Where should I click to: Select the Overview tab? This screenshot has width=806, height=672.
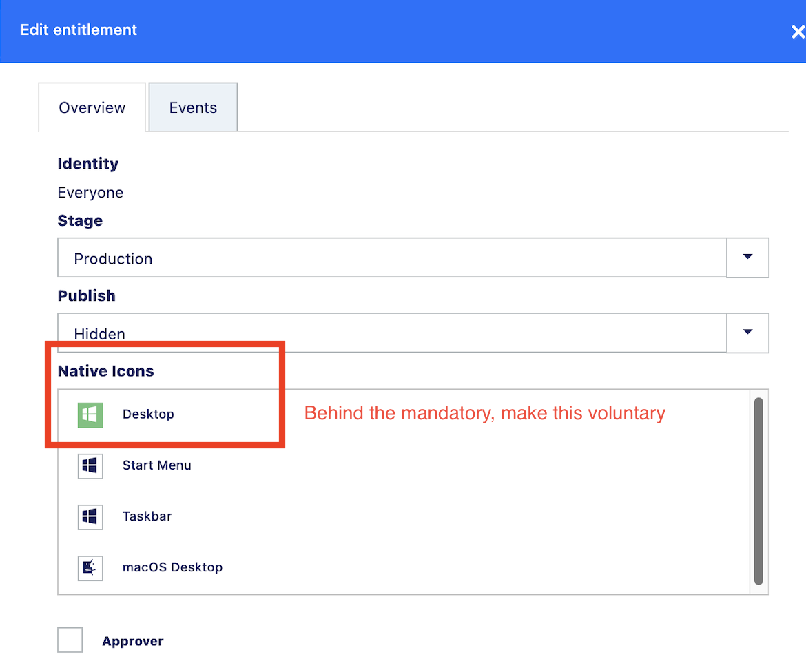point(92,107)
